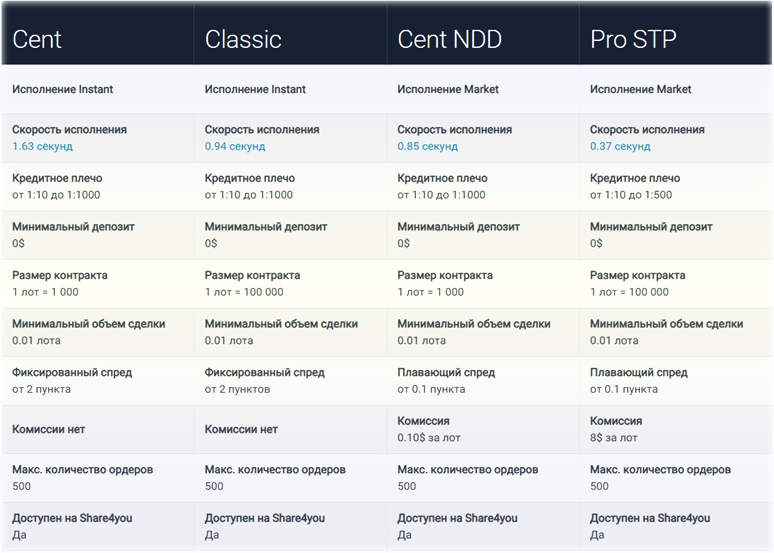This screenshot has width=774, height=553.
Task: Click "Доступен на Share4you" under Pro STP
Action: tap(650, 518)
